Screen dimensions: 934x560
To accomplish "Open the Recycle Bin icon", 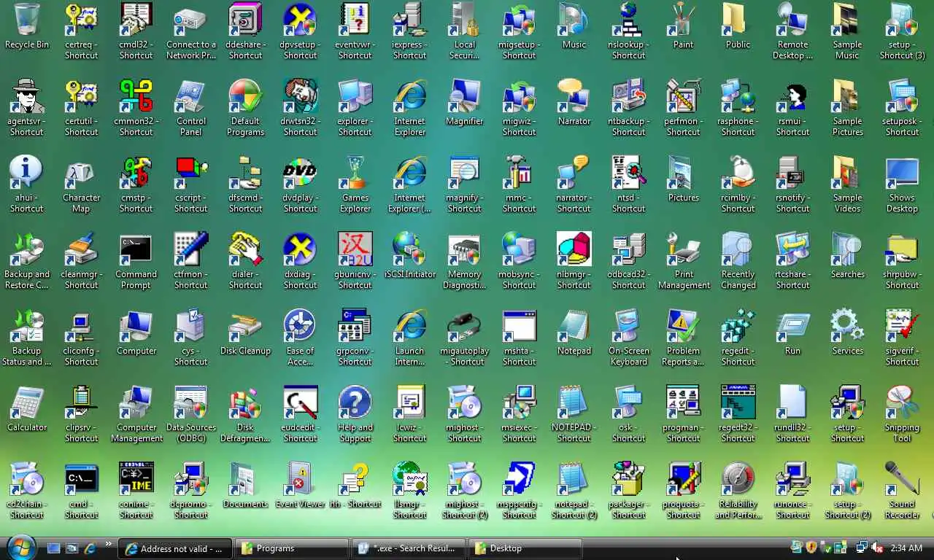I will [27, 20].
